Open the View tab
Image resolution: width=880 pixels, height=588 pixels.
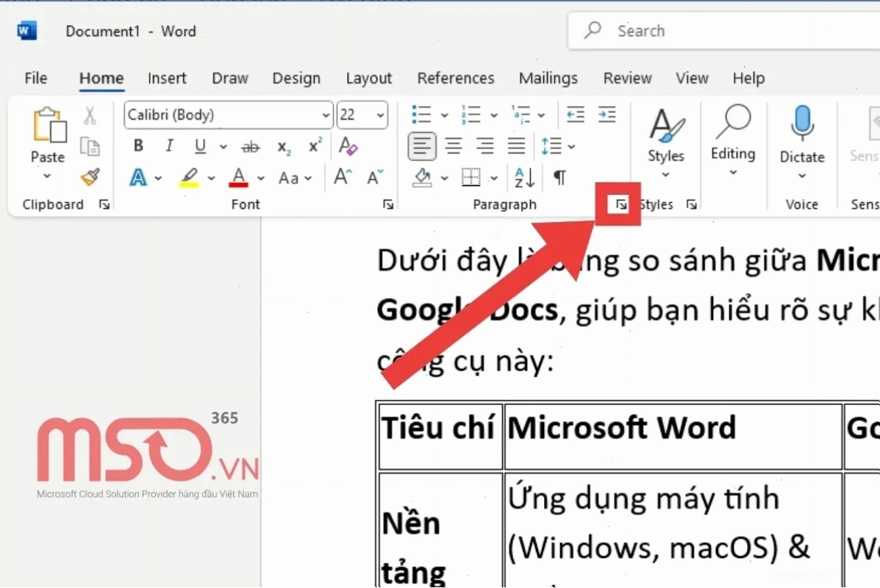click(692, 78)
